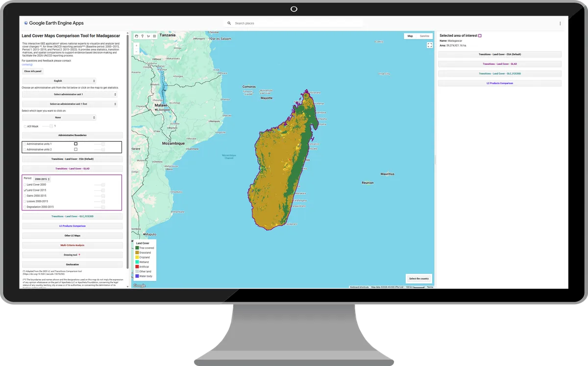This screenshot has width=588, height=366.
Task: Zoom in the map with plus button
Action: 137,46
